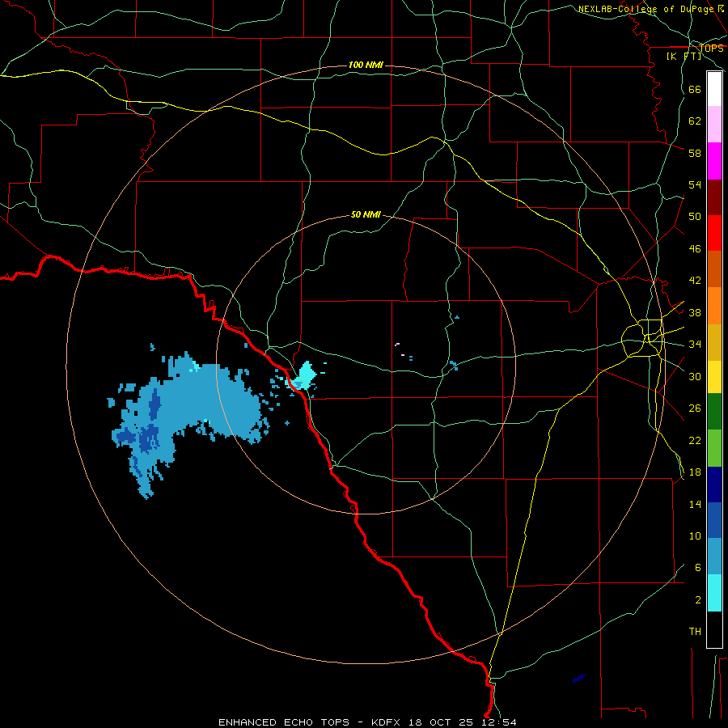Click the gold legend swatch
Viewport: 728px width, 728px height.
click(714, 342)
